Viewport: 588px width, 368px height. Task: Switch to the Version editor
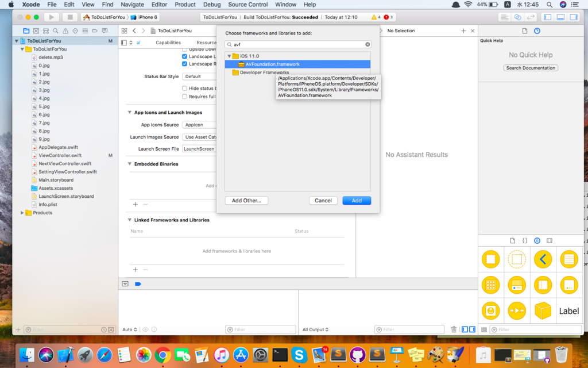(x=530, y=17)
